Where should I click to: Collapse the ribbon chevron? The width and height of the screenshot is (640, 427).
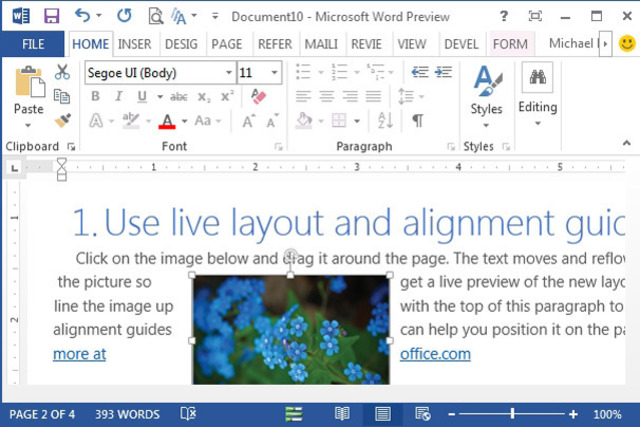[627, 142]
